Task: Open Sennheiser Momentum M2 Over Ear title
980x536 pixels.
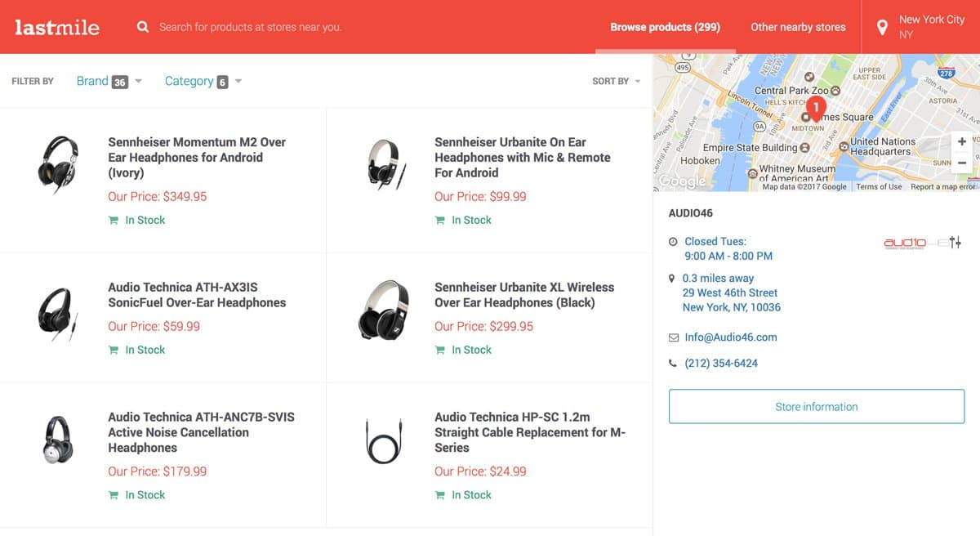Action: [x=197, y=157]
